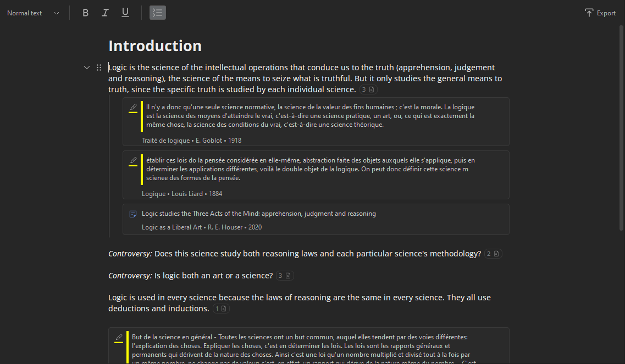The image size is (625, 364).
Task: Toggle italic formatting
Action: click(x=105, y=13)
